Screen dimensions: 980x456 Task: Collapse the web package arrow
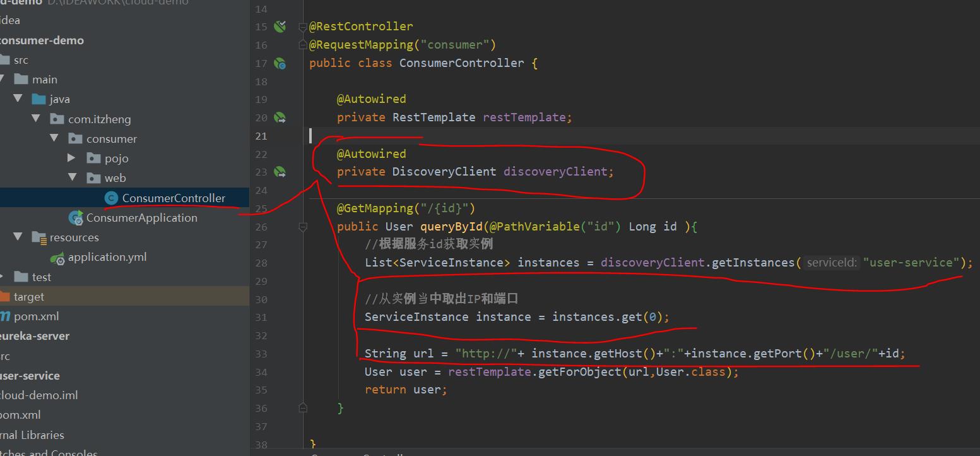[72, 177]
